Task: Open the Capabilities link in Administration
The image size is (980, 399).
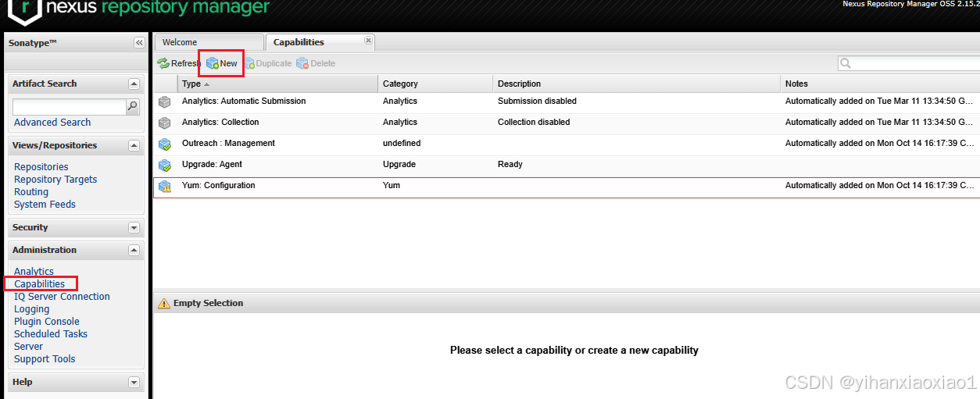Action: [x=40, y=284]
